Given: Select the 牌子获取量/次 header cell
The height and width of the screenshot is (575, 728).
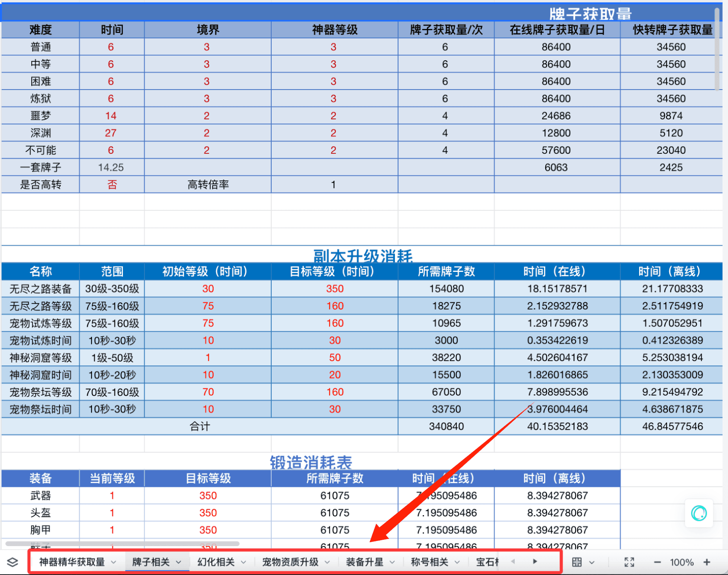Looking at the screenshot, I should pos(446,30).
